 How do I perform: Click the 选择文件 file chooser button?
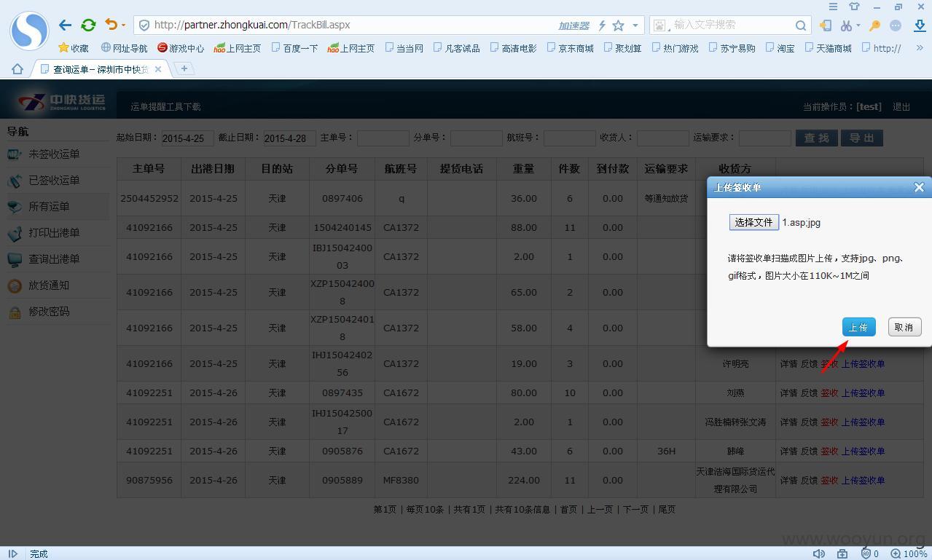[753, 222]
